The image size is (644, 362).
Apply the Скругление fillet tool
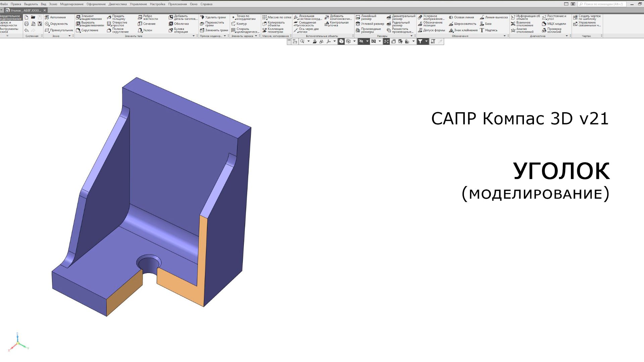tap(87, 30)
